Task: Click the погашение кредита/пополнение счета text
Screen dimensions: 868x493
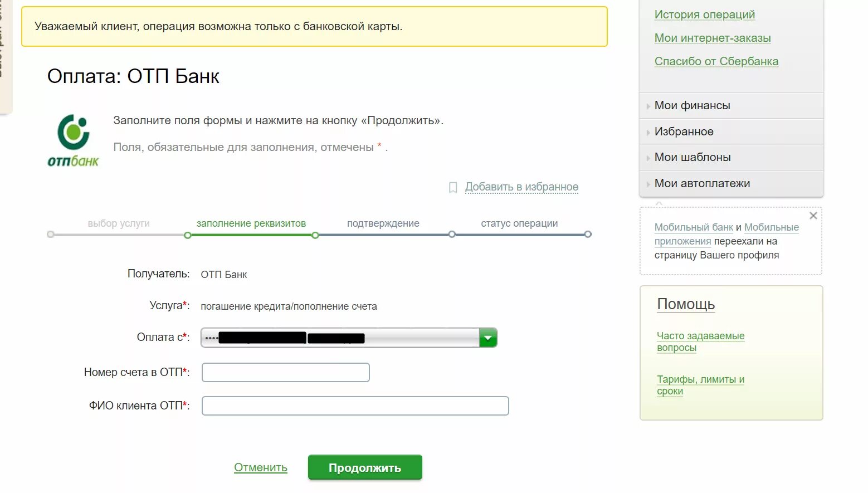Action: pyautogui.click(x=289, y=306)
